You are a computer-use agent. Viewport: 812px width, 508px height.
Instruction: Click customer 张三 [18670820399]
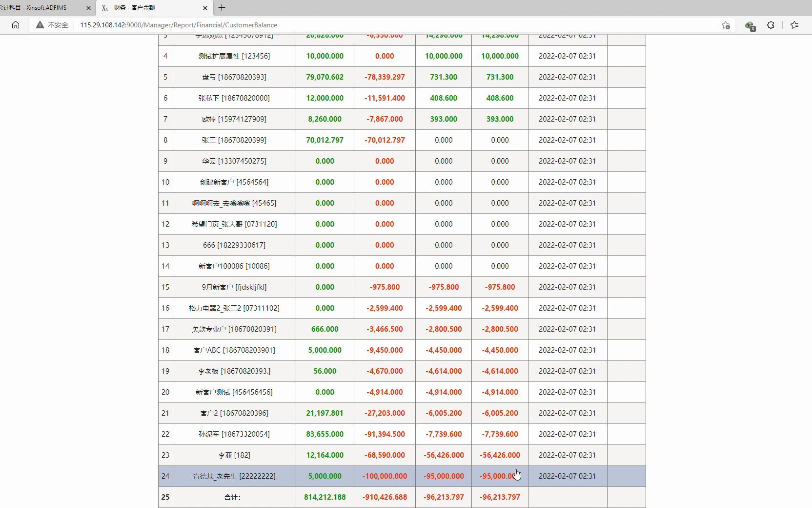(x=234, y=140)
